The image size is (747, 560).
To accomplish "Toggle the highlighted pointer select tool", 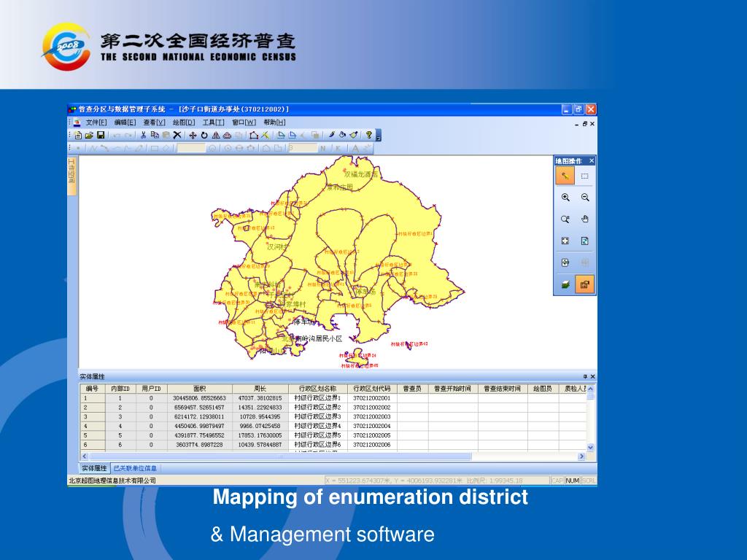I will click(565, 176).
